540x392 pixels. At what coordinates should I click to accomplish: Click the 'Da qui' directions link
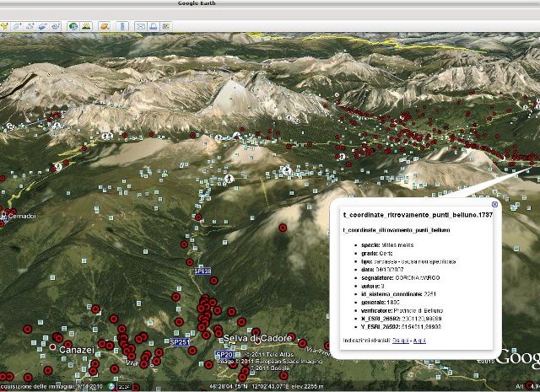[401, 339]
